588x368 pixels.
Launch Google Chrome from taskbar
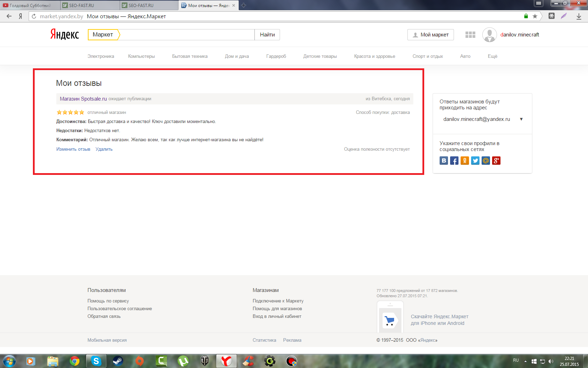74,361
